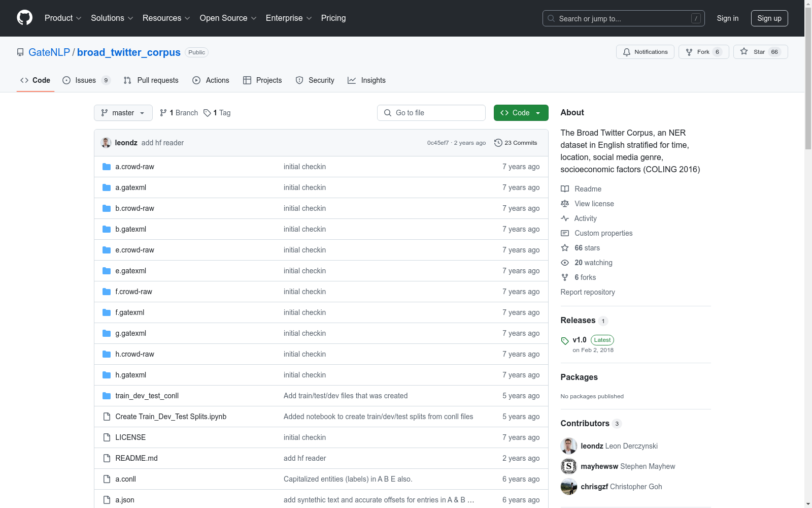Open the GitHub home logo
Image resolution: width=812 pixels, height=508 pixels.
24,18
